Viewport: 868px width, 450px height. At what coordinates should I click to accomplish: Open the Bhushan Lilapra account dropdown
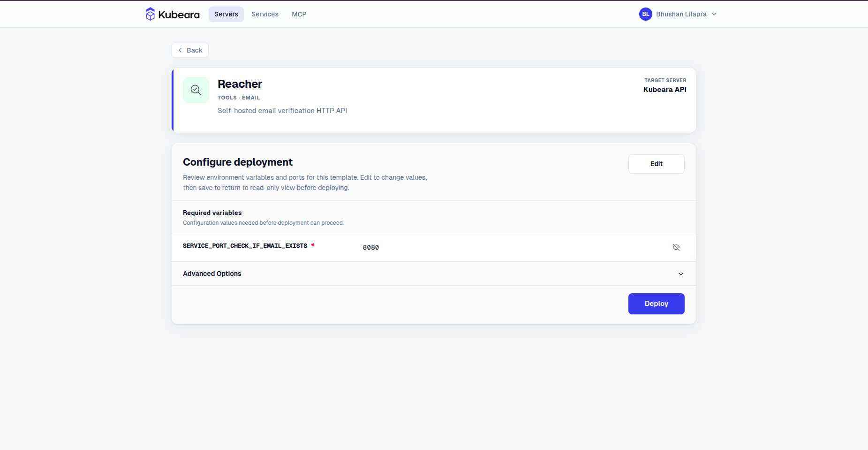click(x=678, y=14)
